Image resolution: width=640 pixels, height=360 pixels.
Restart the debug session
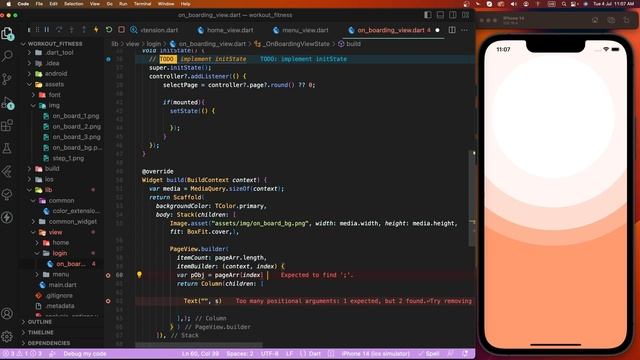tap(109, 30)
